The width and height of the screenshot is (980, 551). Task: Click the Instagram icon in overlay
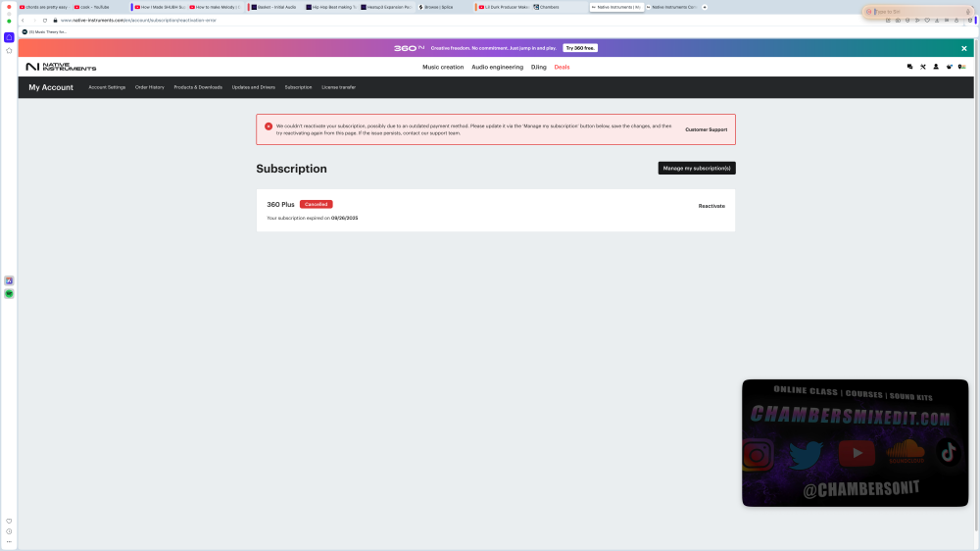tap(757, 455)
